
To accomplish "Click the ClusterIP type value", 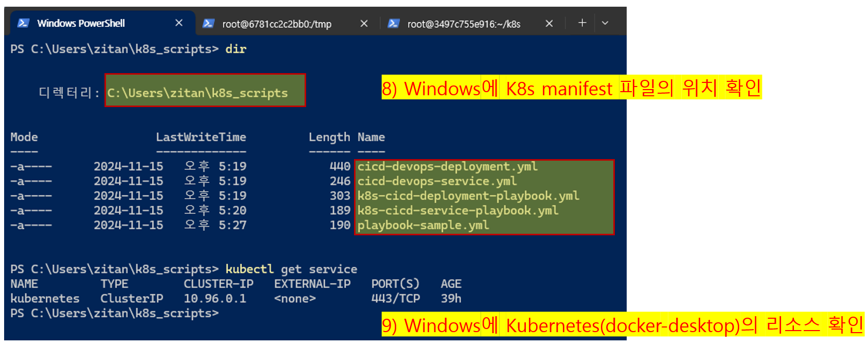I will 132,299.
